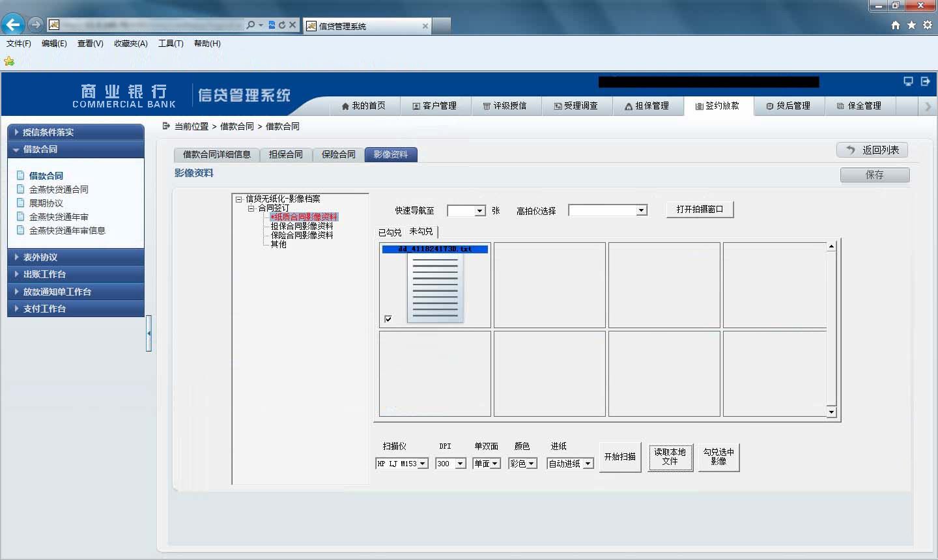Switch to 保险合同 tab
Image resolution: width=938 pixels, height=560 pixels.
(339, 154)
